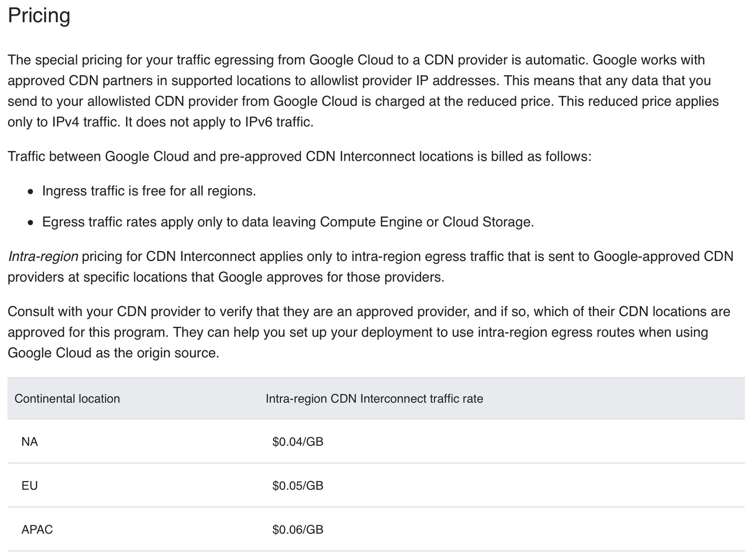The image size is (752, 560).
Task: Click the italic "Intra-region" term
Action: [43, 257]
